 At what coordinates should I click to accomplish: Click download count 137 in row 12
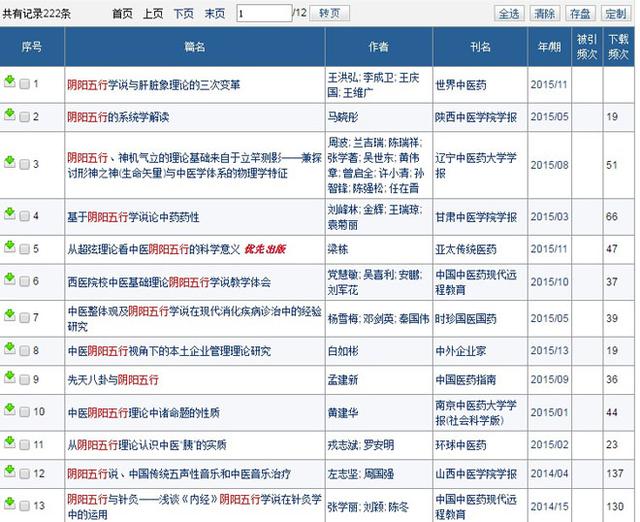click(615, 473)
